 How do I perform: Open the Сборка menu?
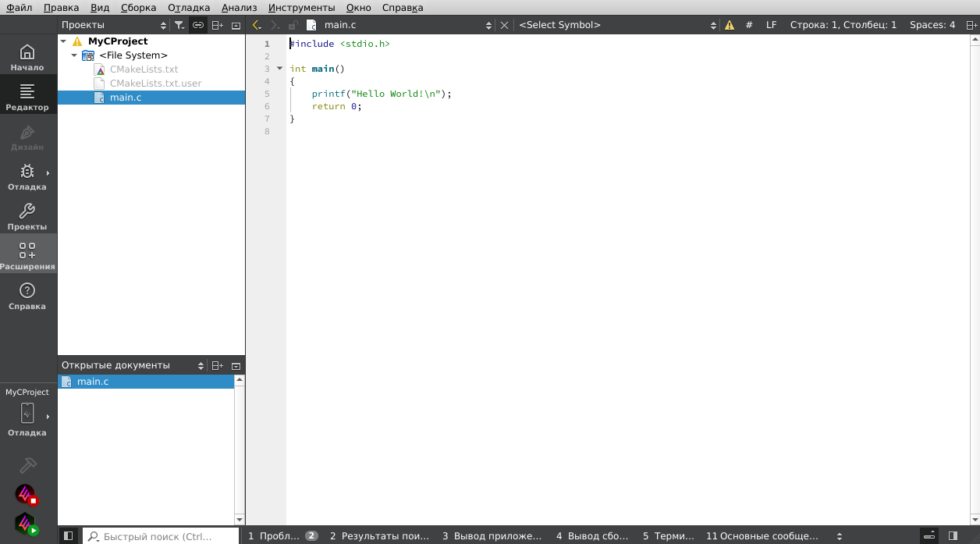pyautogui.click(x=138, y=7)
